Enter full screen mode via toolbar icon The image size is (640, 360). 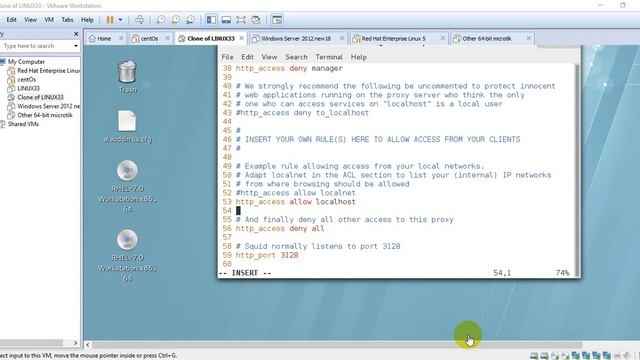(241, 20)
